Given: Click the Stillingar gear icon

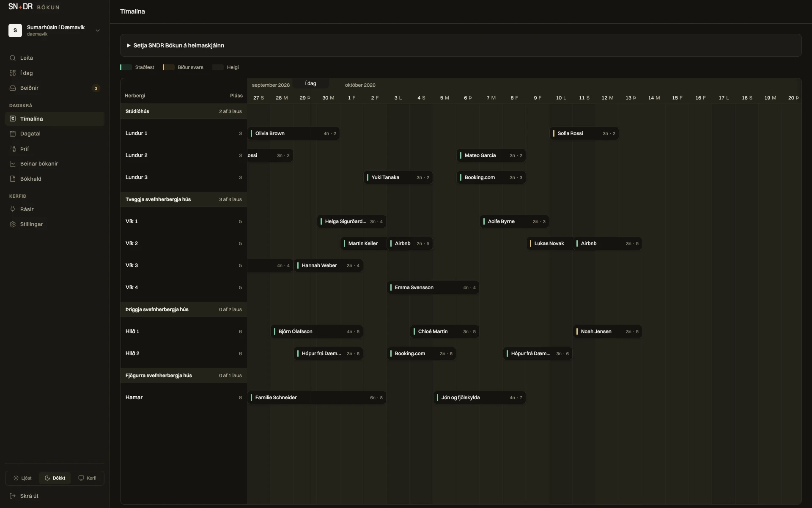Looking at the screenshot, I should tap(13, 224).
